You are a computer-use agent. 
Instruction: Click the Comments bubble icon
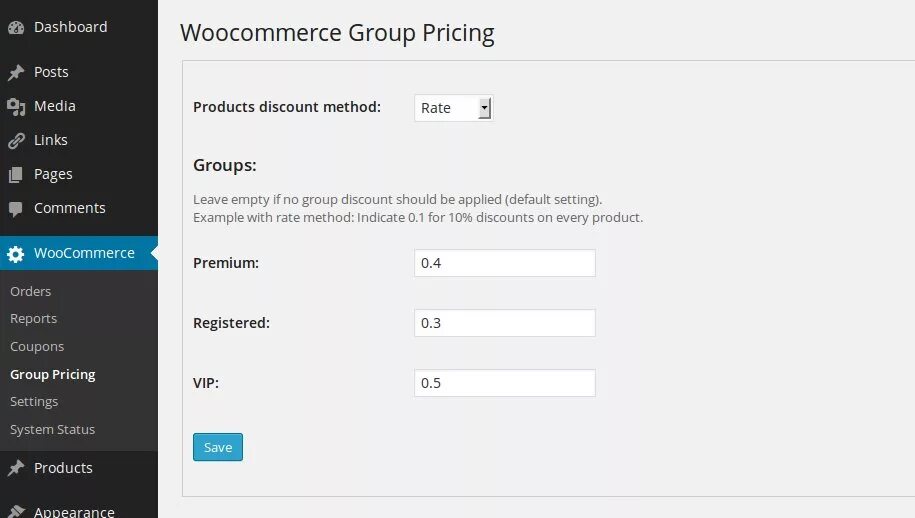point(16,209)
